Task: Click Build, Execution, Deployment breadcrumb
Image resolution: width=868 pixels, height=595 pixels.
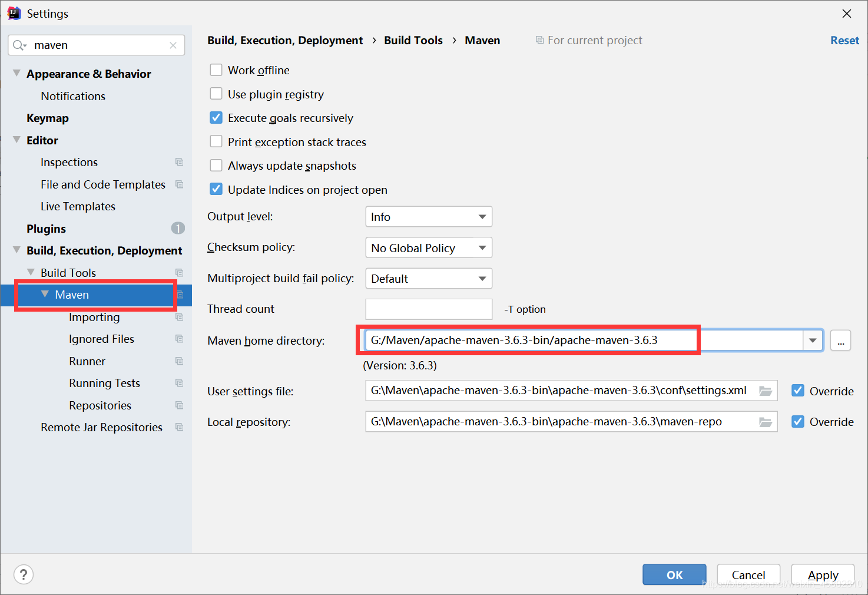Action: (285, 40)
